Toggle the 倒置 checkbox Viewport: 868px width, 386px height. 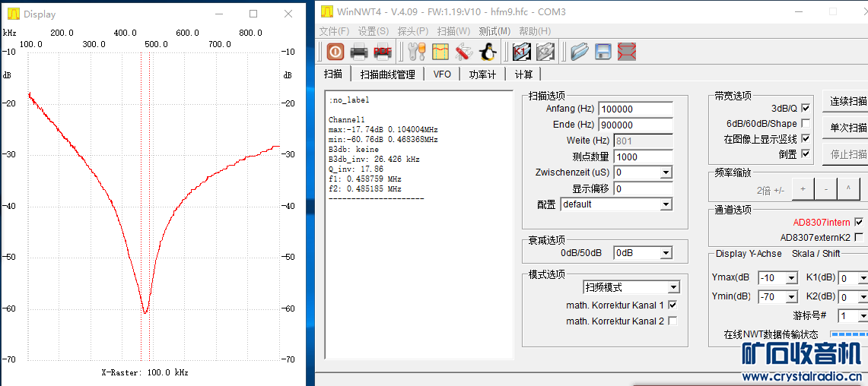pos(806,153)
